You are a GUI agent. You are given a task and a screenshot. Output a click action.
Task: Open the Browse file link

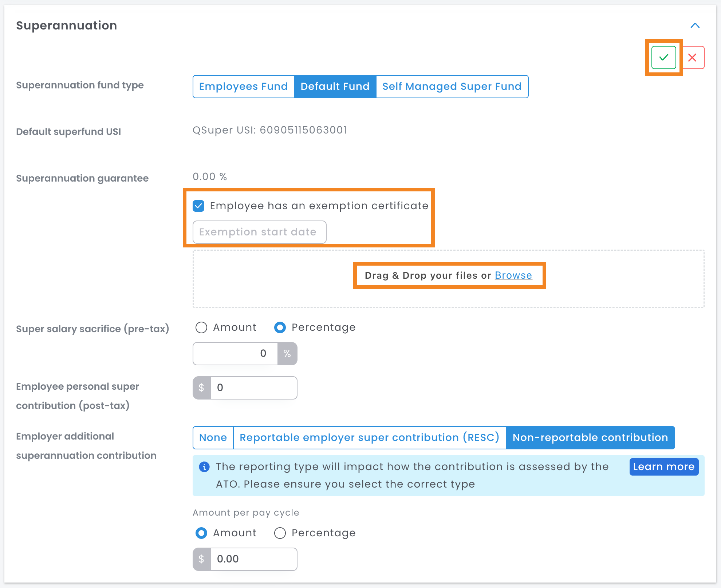513,275
